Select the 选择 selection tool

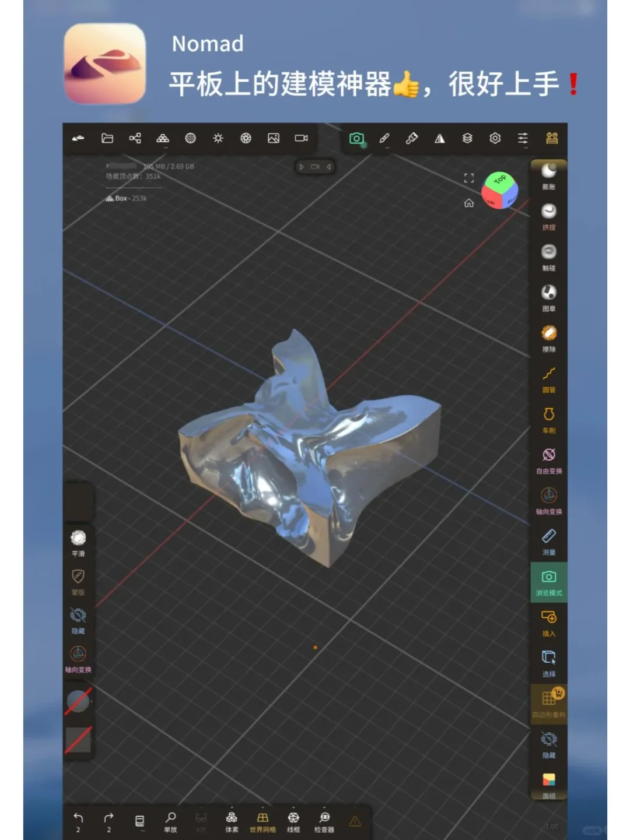tap(549, 664)
